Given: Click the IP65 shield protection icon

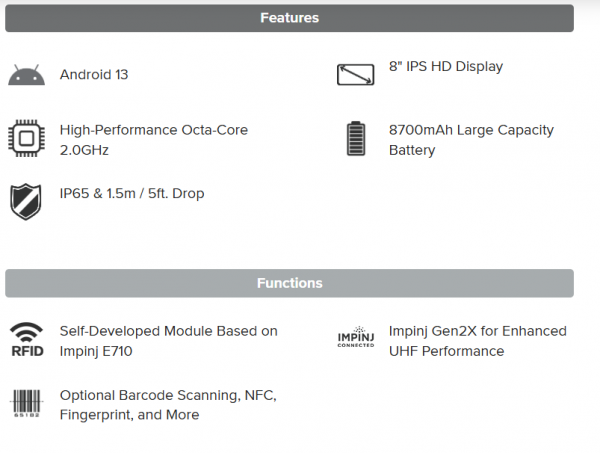Looking at the screenshot, I should 26,202.
